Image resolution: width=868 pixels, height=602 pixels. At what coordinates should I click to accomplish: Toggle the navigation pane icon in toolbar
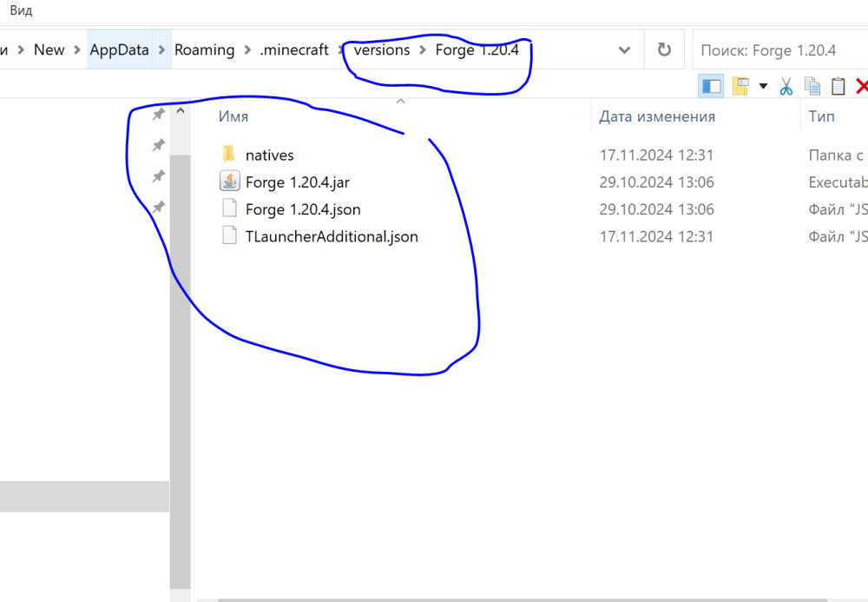pos(711,86)
